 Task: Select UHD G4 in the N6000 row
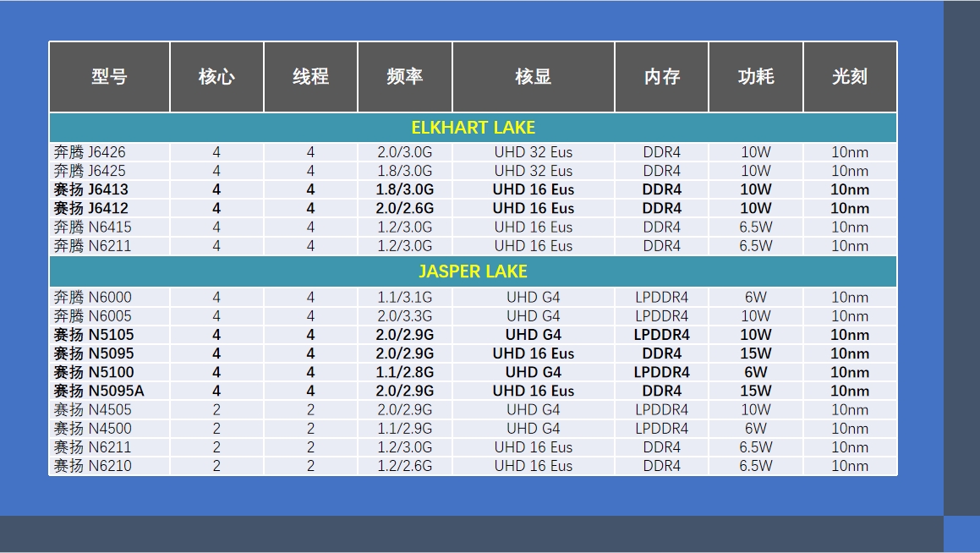[x=534, y=297]
